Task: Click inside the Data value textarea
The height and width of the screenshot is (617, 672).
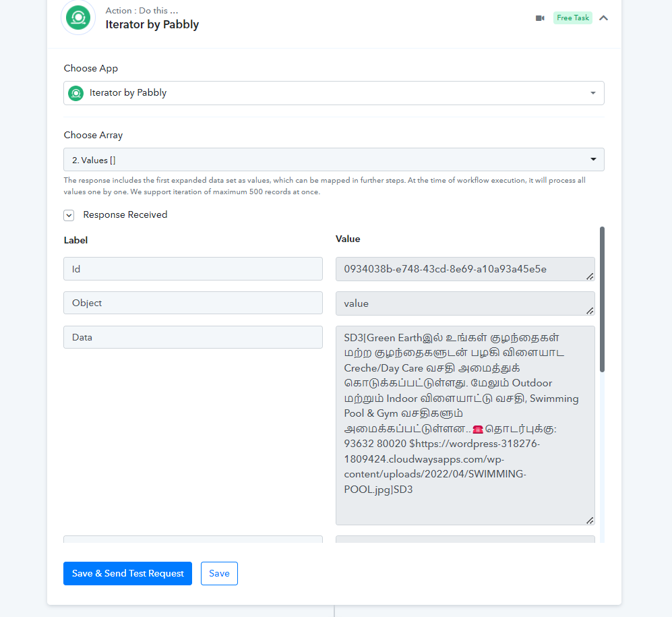Action: [x=465, y=425]
